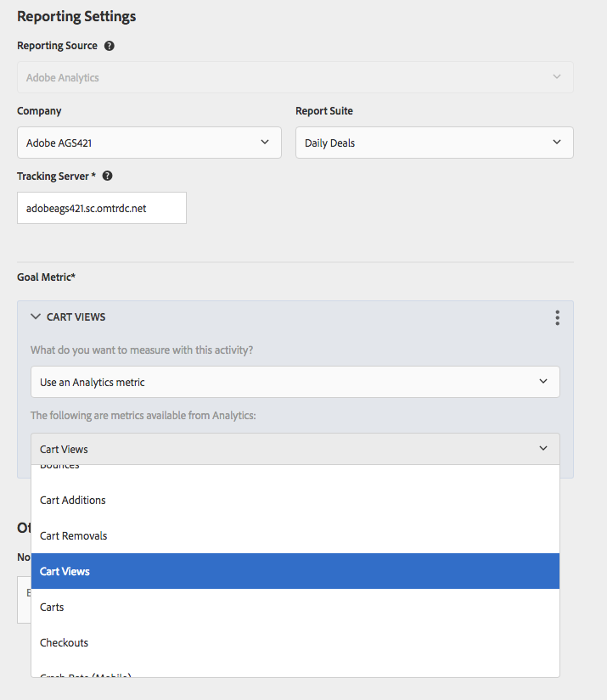Viewport: 607px width, 700px height.
Task: Select Carts from the metric list
Action: point(295,607)
